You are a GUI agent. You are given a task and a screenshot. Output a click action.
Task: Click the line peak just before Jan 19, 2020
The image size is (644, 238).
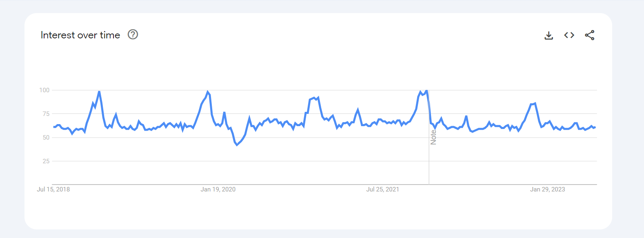coord(208,92)
